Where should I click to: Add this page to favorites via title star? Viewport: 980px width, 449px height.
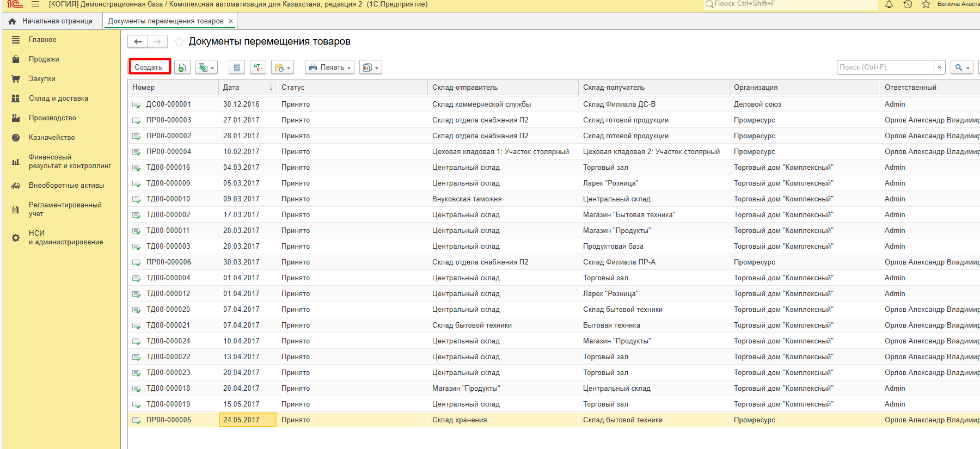tap(179, 42)
